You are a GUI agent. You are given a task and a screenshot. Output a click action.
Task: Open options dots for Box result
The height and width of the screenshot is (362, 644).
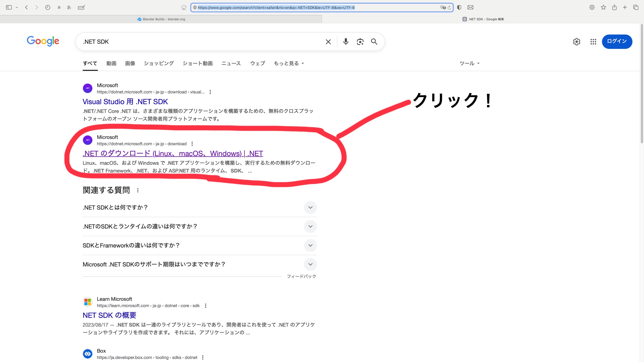click(203, 358)
